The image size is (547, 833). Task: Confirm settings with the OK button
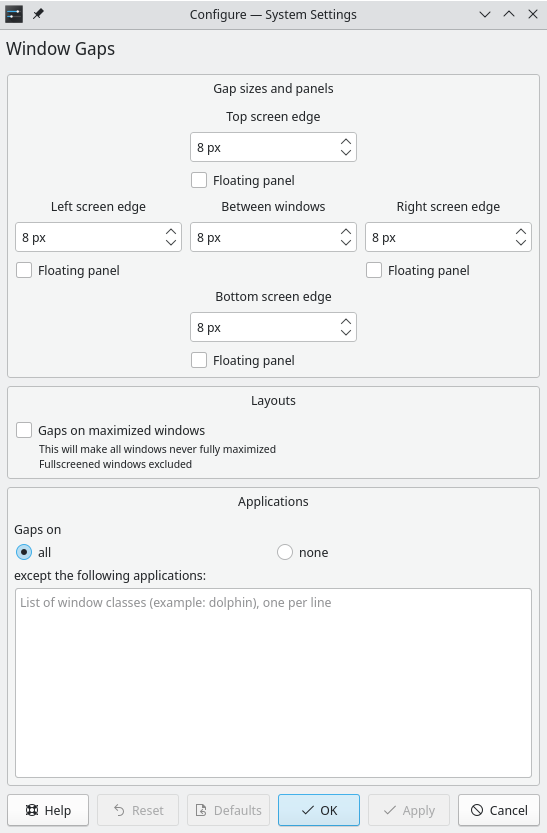click(319, 810)
